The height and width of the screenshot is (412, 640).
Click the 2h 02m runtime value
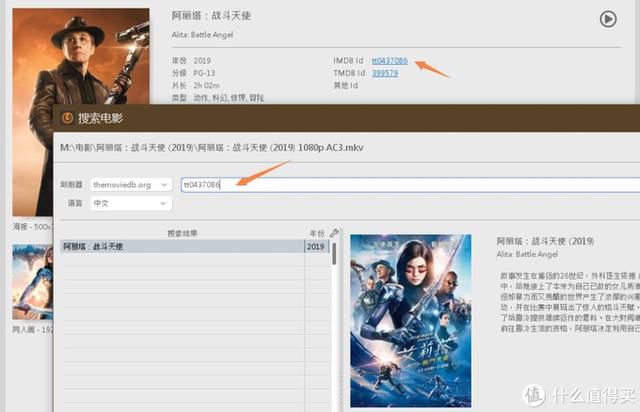(206, 85)
